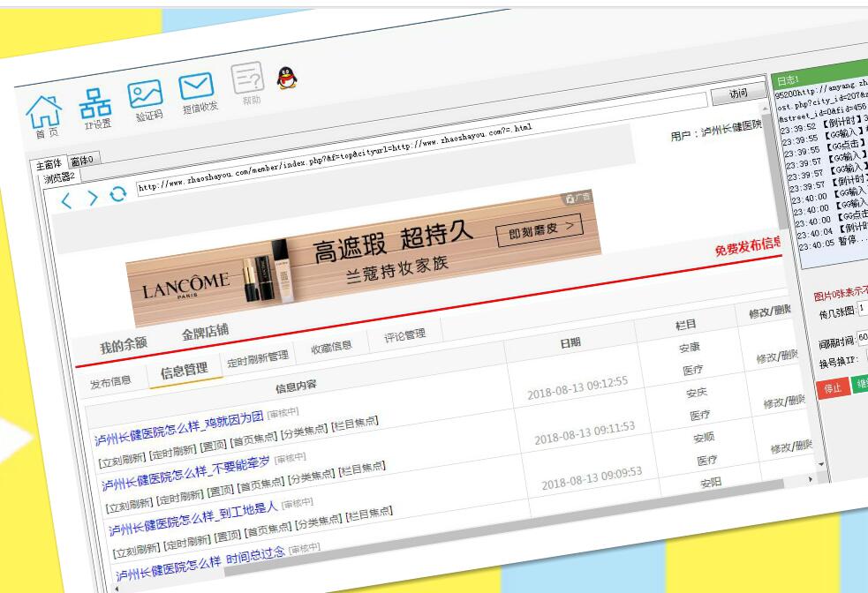Open the post 泸州长健医院怎么样_鸡就因为团
Image resolution: width=868 pixels, height=593 pixels.
(x=178, y=428)
